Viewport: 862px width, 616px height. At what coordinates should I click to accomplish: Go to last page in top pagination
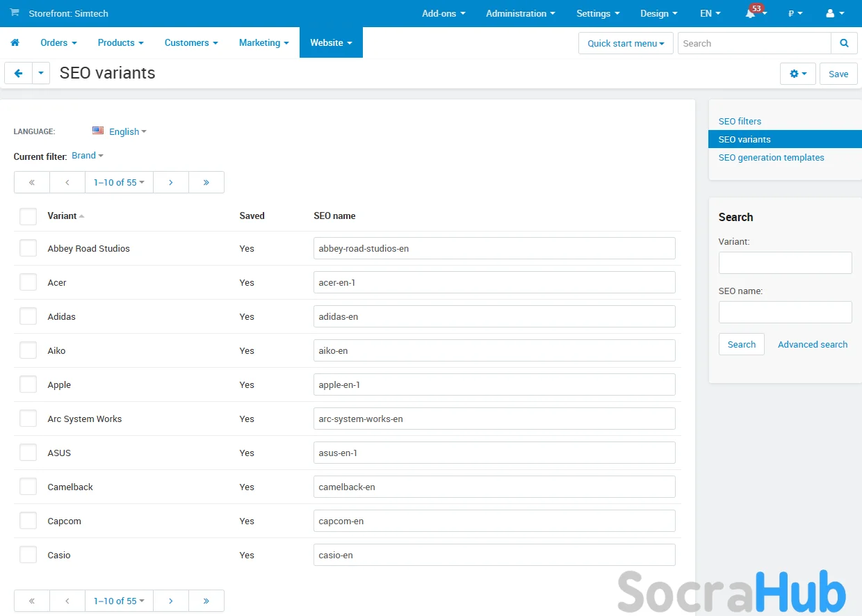tap(206, 182)
